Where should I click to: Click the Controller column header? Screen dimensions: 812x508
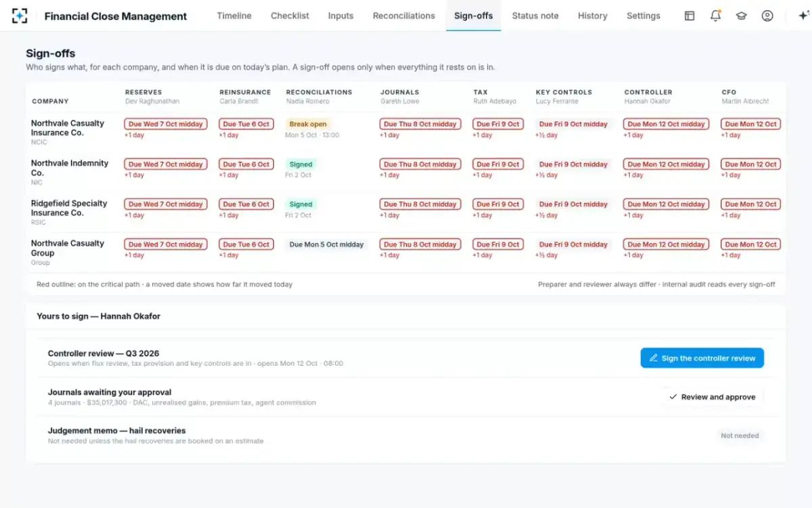click(648, 92)
